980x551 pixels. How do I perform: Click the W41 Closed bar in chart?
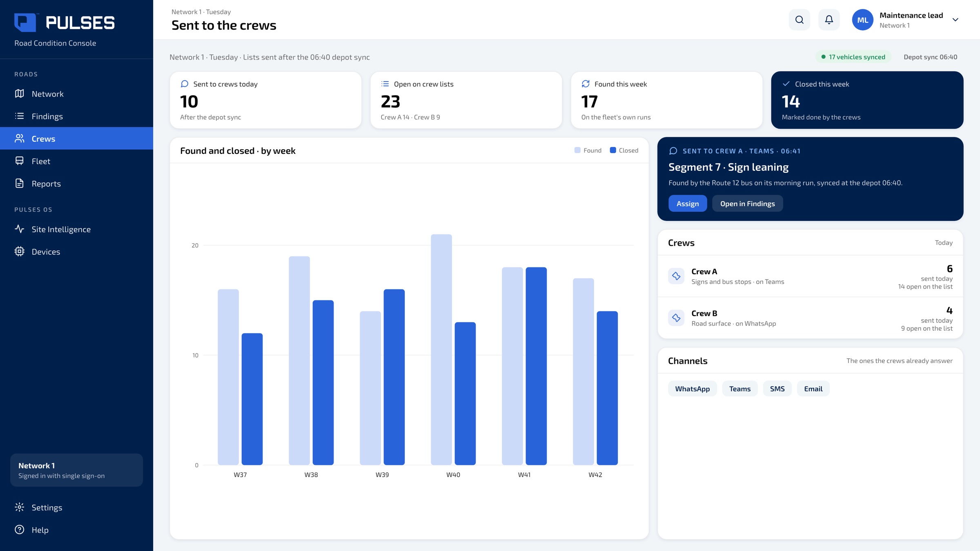(x=536, y=366)
